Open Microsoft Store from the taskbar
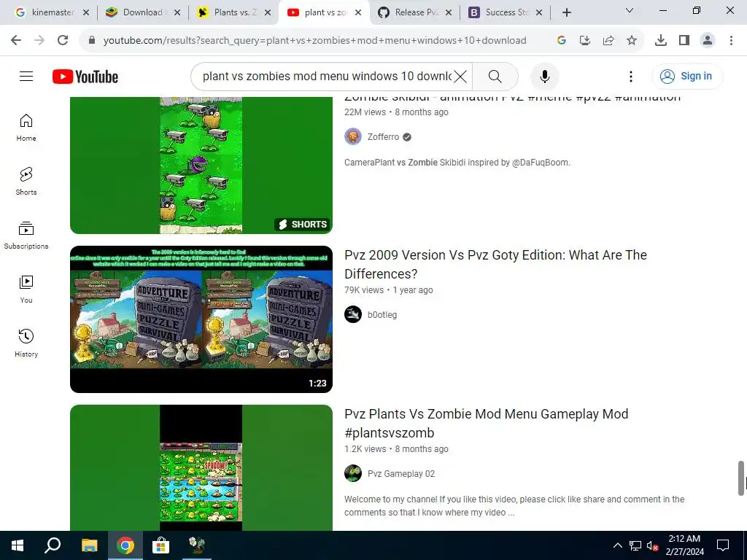 click(161, 545)
